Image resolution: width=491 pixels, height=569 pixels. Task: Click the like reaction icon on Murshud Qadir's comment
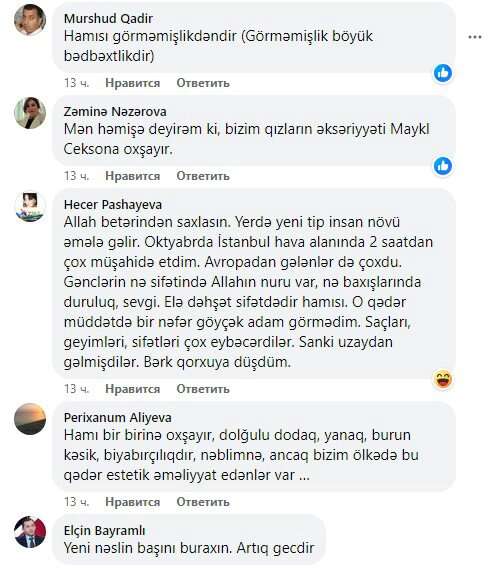[443, 73]
